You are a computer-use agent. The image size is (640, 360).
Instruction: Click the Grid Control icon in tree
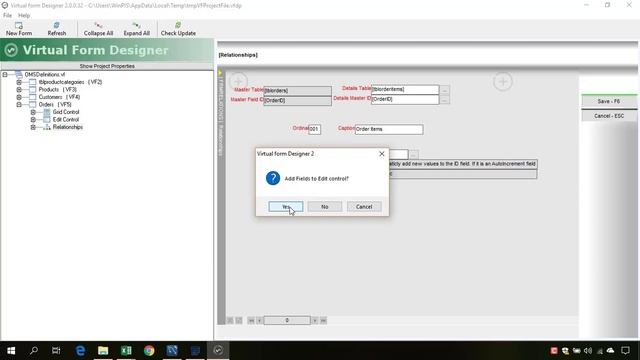47,112
